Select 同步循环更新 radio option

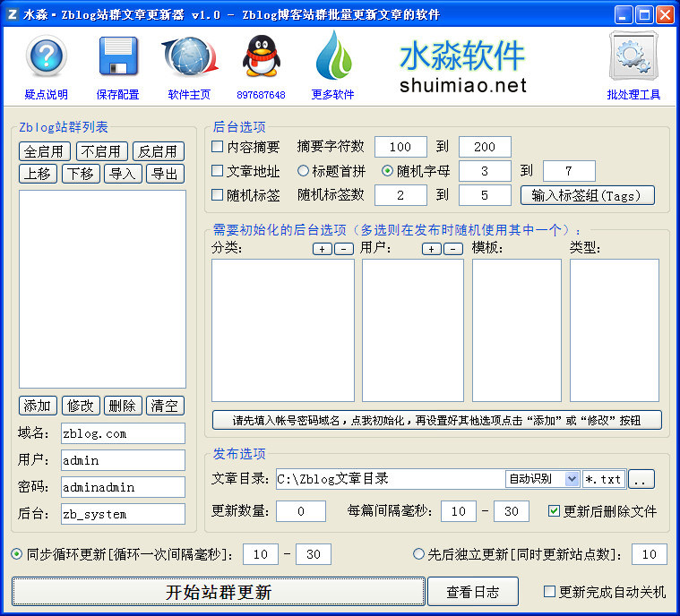[16, 553]
